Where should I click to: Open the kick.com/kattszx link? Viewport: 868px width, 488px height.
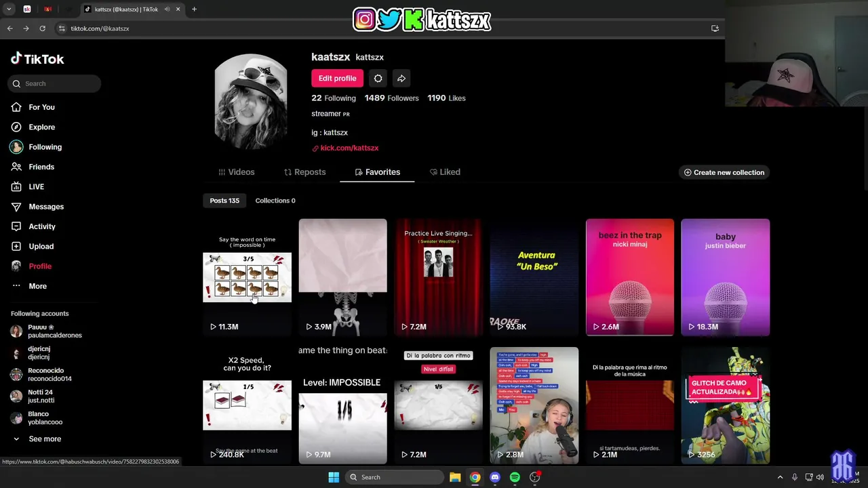coord(349,148)
